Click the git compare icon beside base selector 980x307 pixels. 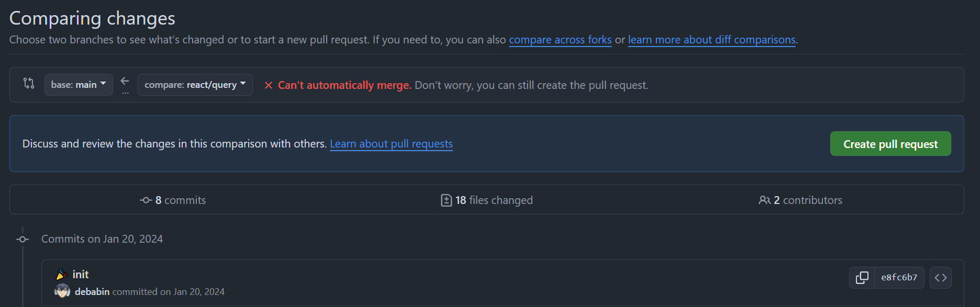point(29,83)
